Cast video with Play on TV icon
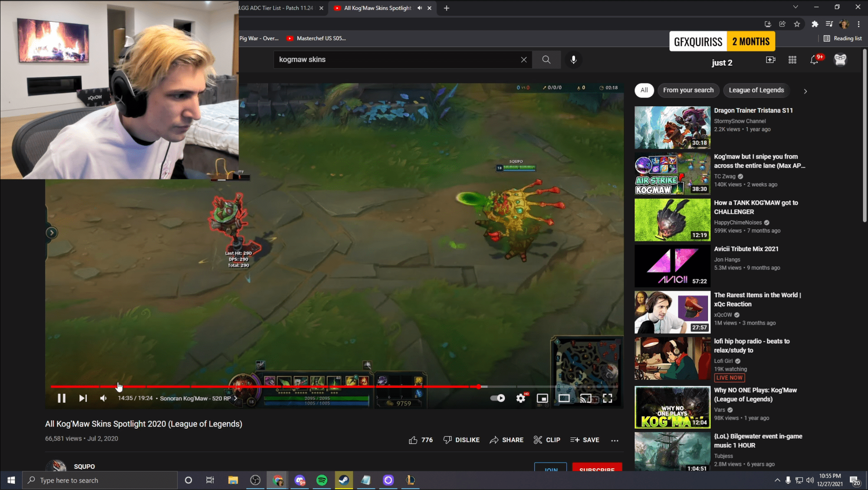 coord(585,398)
